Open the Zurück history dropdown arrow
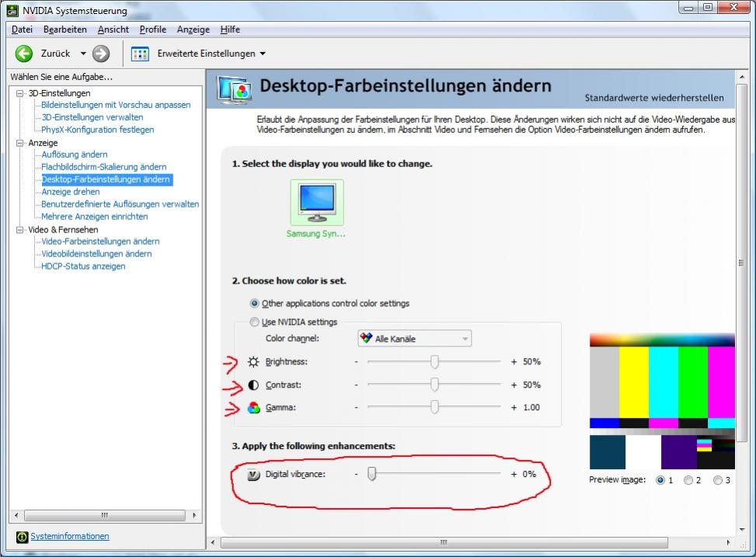 83,54
